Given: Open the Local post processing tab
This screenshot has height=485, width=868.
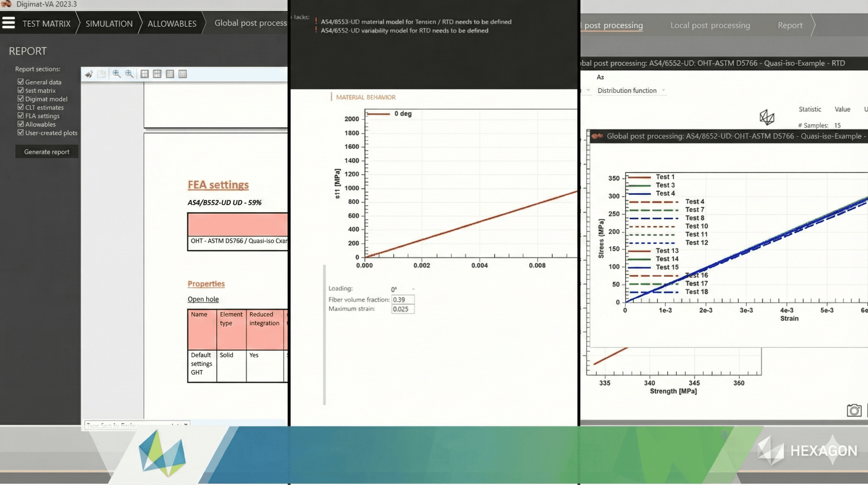Looking at the screenshot, I should click(710, 25).
